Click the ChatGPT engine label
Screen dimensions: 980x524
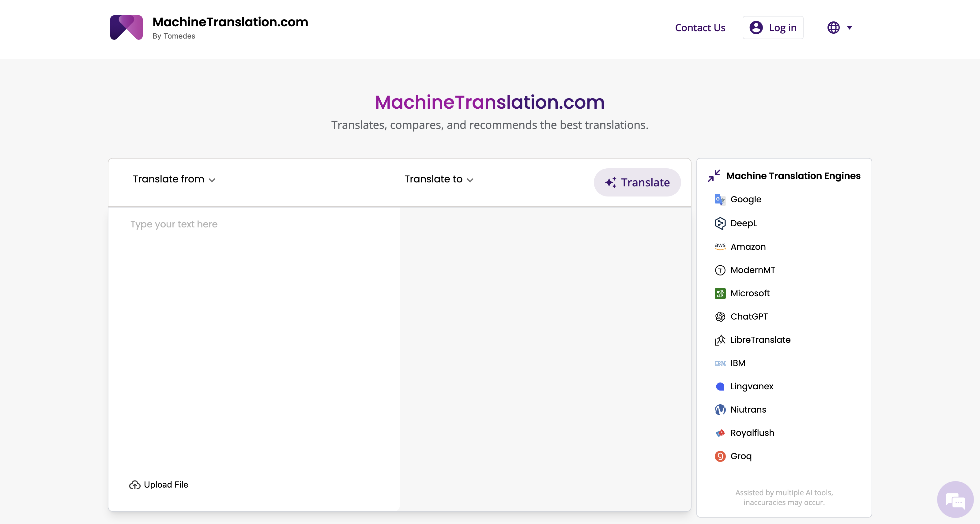click(x=749, y=316)
